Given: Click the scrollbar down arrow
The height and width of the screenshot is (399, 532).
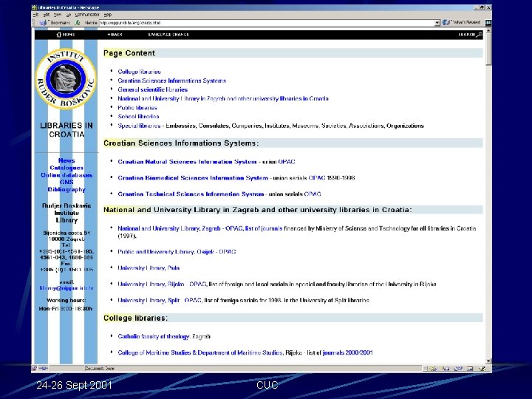Looking at the screenshot, I should 488,361.
